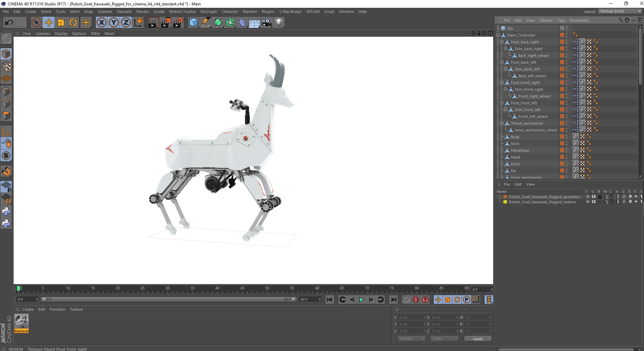Viewport: 644px width, 351px height.
Task: Add a Camera object
Action: (267, 23)
